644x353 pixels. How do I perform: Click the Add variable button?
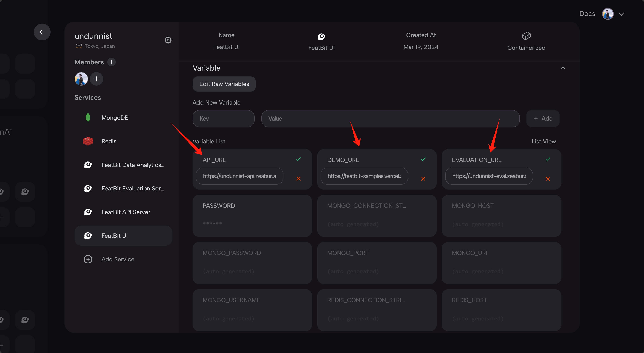(543, 119)
